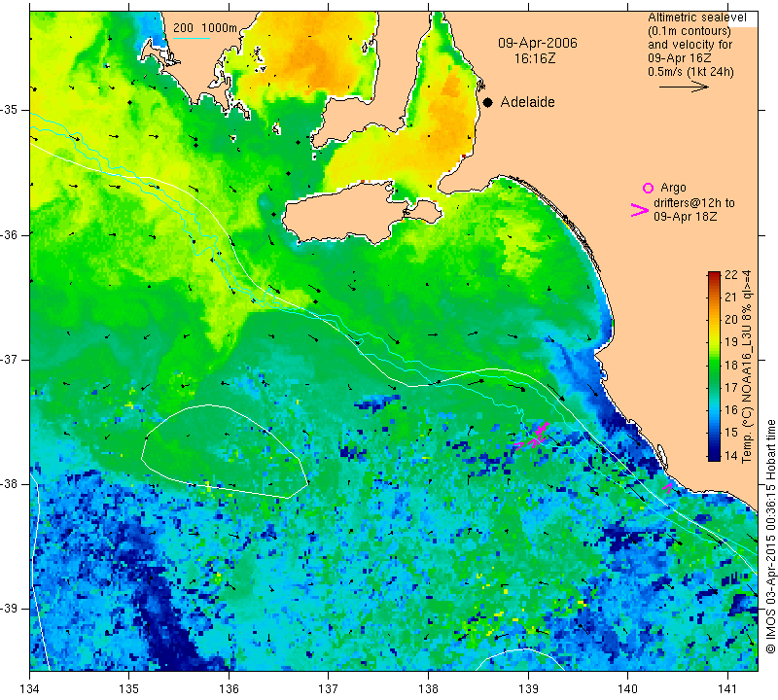Click the 'Altimetric sealevel' legend heading

tap(696, 17)
